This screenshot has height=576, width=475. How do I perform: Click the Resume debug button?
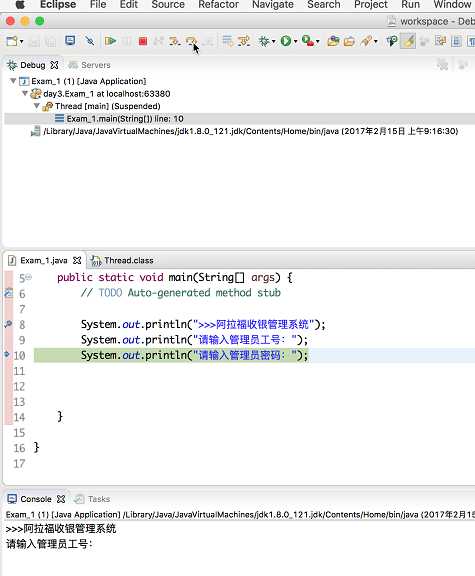point(110,41)
